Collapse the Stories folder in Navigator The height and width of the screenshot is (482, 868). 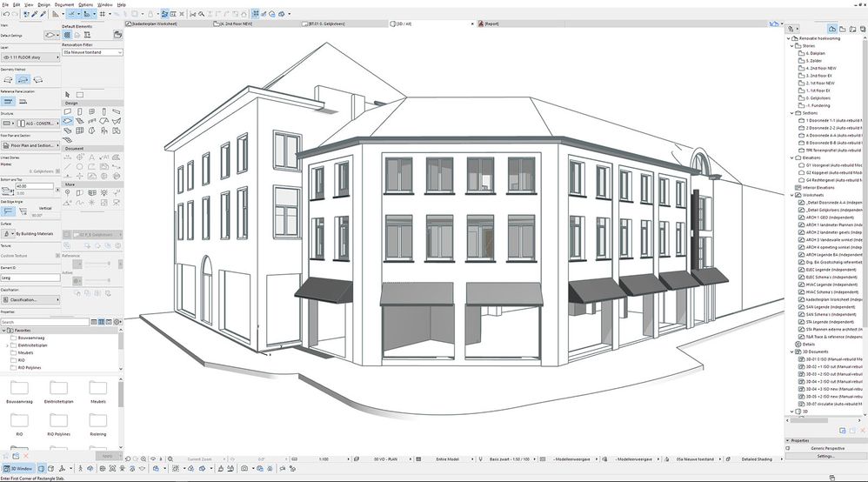pyautogui.click(x=792, y=46)
